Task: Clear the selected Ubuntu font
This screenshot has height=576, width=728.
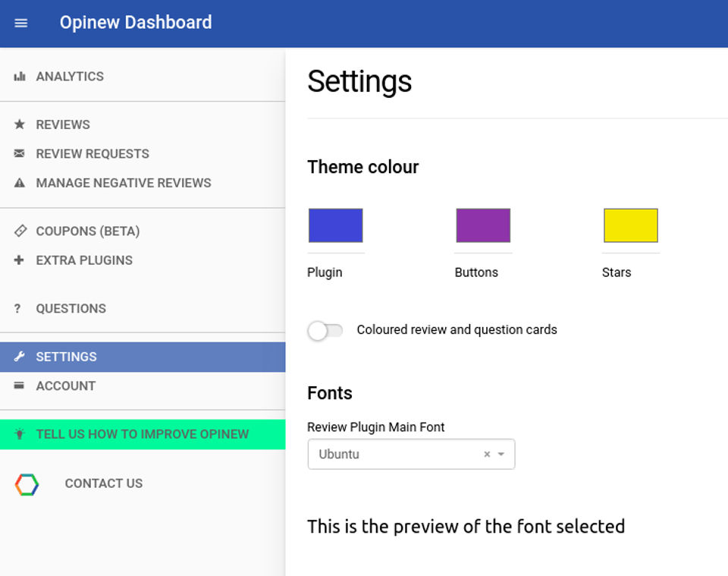Action: coord(487,455)
